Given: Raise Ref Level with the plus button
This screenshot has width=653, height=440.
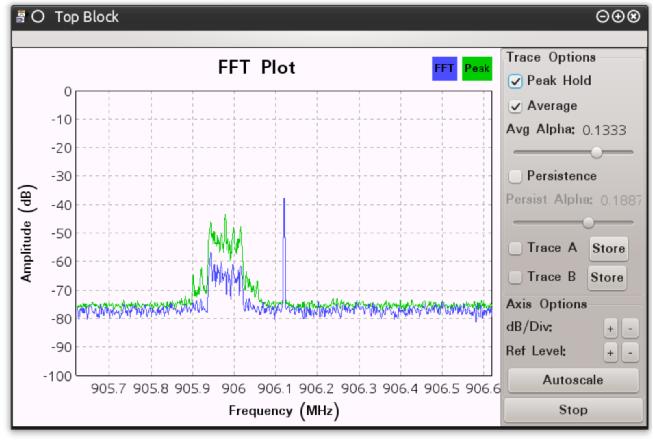Looking at the screenshot, I should coord(611,353).
